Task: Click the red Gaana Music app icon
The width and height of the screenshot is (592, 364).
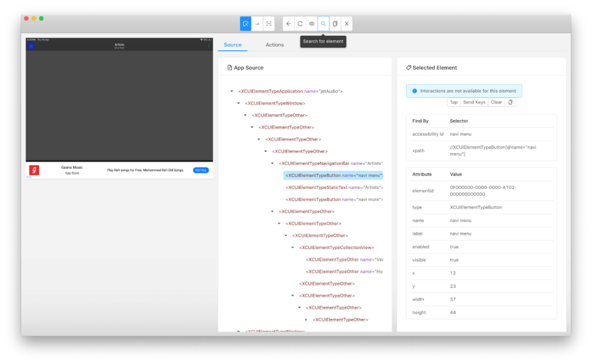Action: click(x=34, y=170)
